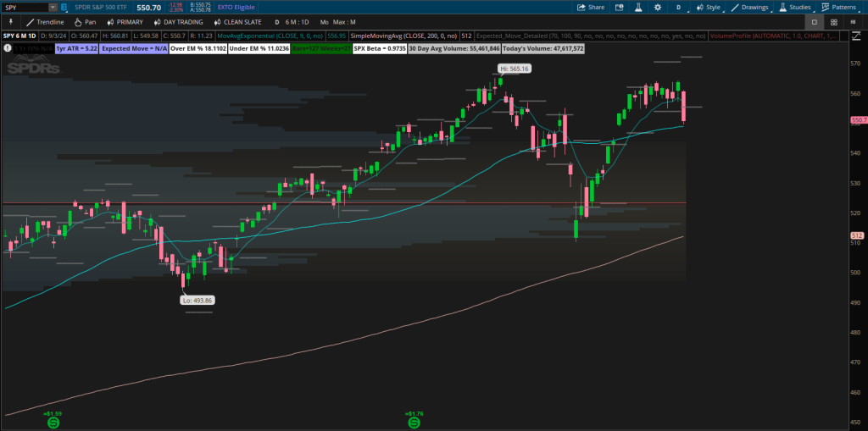
Task: Click the SPX Beta = 0.9735 label
Action: (380, 48)
